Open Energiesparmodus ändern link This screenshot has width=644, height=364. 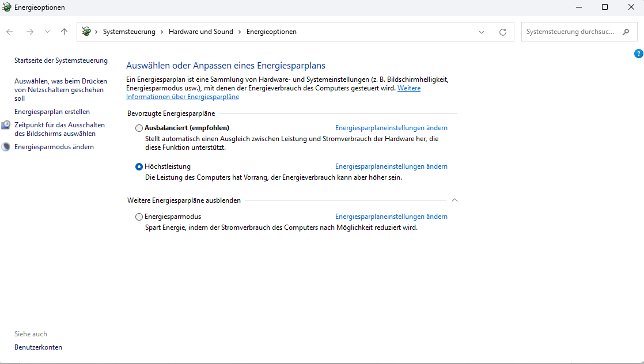54,147
